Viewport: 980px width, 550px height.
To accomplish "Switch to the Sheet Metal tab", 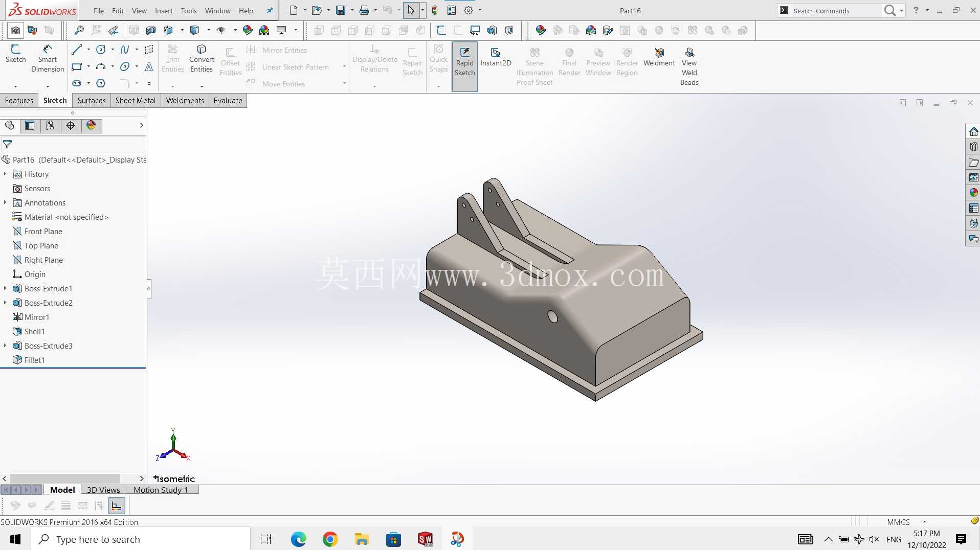I will click(x=136, y=101).
